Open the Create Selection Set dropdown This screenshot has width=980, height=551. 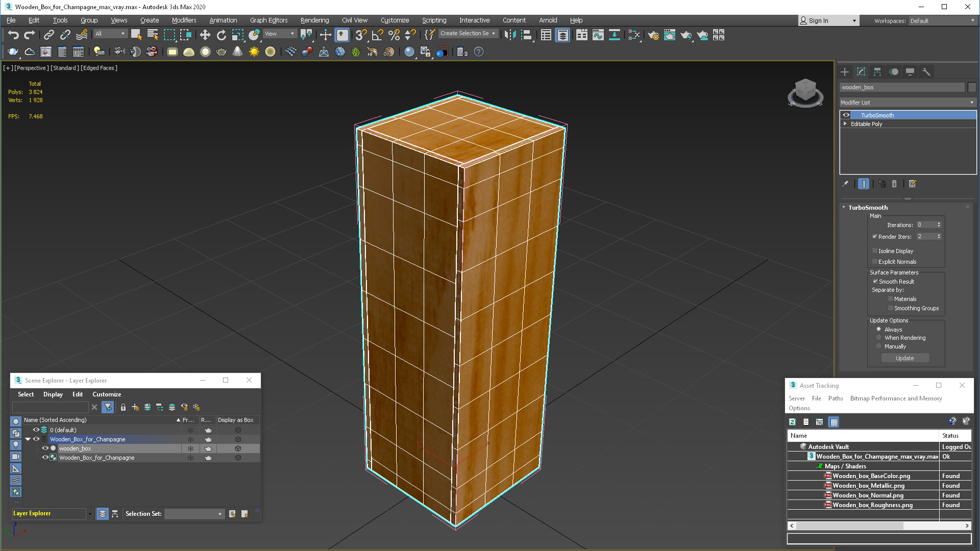[468, 34]
